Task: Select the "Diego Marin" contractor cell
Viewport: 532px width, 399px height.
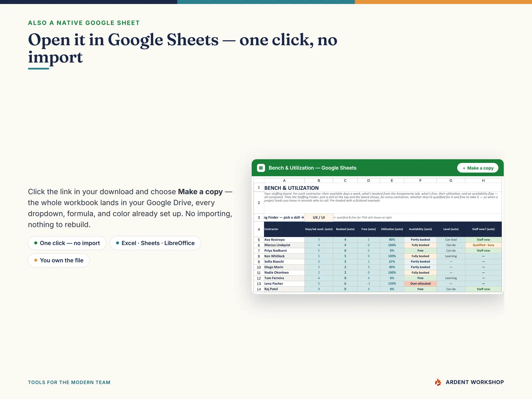Action: point(284,267)
